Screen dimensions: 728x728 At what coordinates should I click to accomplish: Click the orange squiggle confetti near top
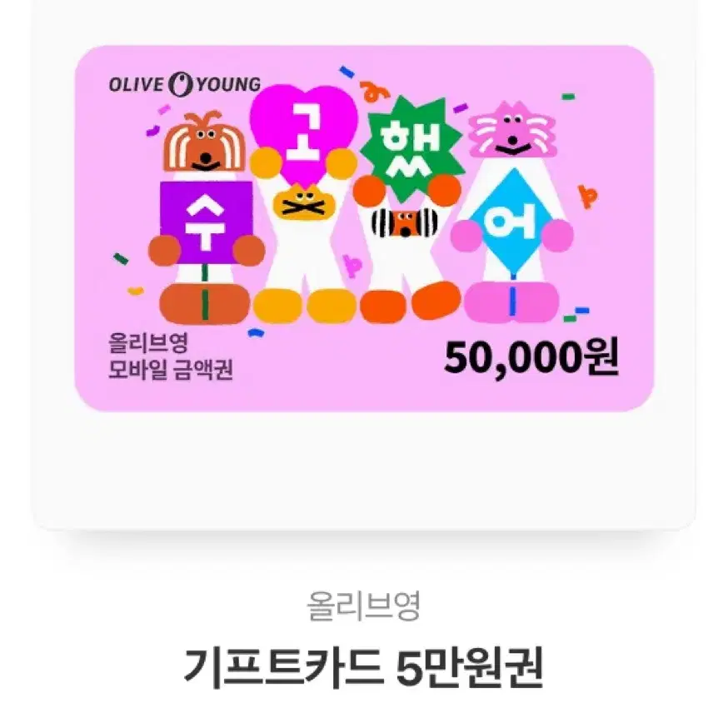pos(375,92)
